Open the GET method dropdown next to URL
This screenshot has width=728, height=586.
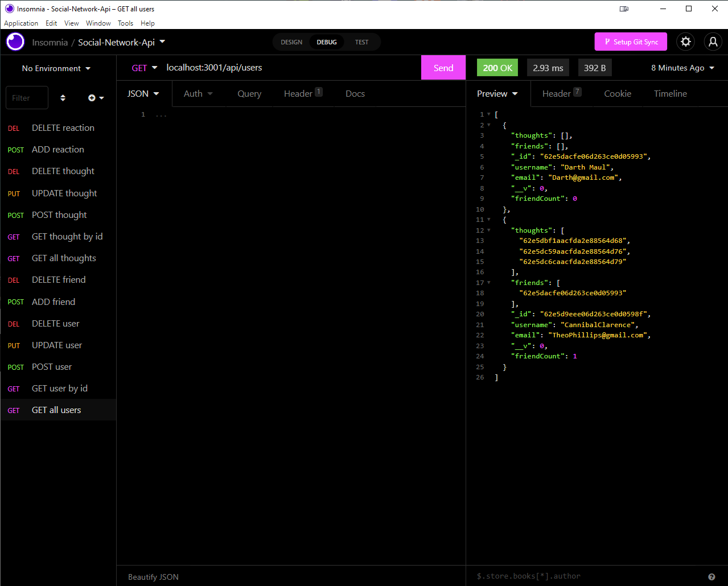(x=144, y=68)
